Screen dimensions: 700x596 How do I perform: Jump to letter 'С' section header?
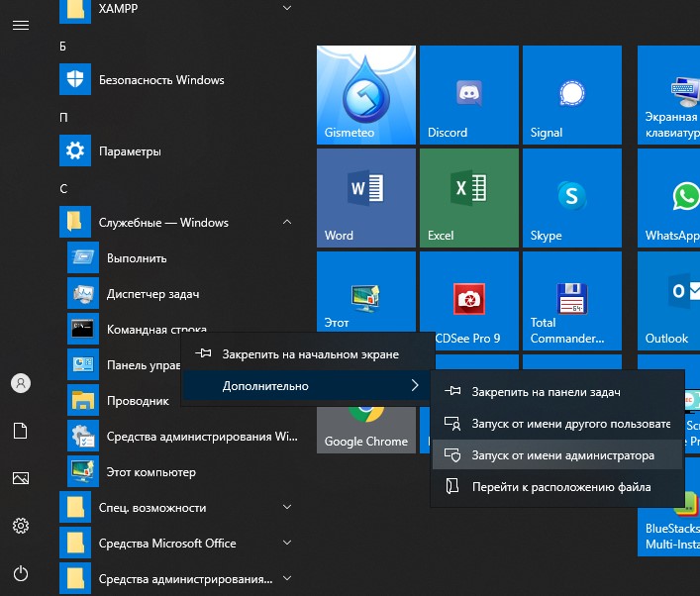pos(63,189)
